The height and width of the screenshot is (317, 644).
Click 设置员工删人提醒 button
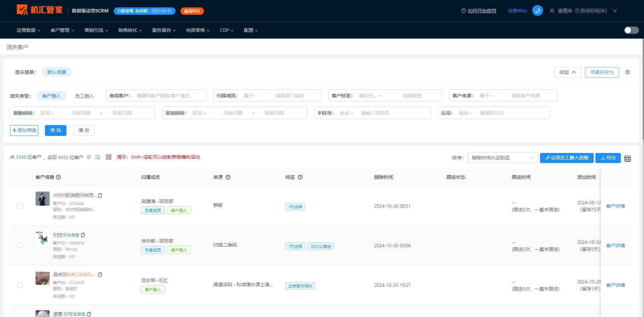[x=567, y=158]
